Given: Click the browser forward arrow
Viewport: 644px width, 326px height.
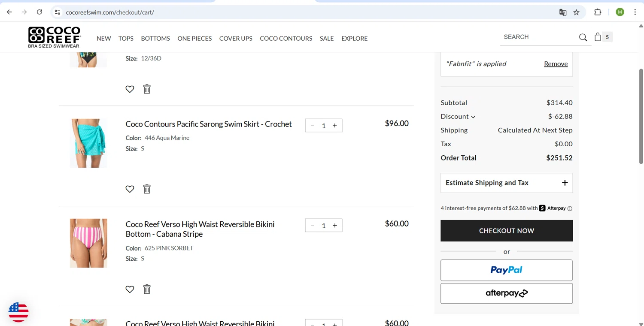Looking at the screenshot, I should coord(24,12).
